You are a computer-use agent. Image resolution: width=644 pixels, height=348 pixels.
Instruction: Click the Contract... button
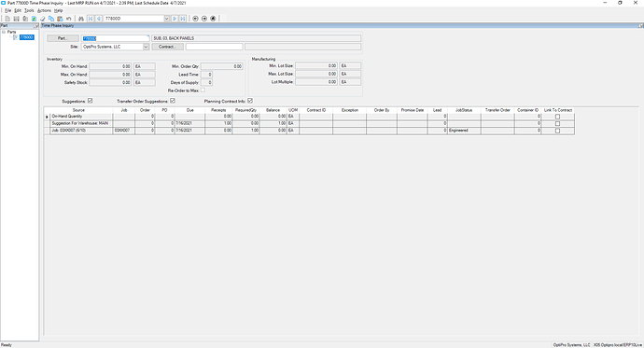tap(167, 47)
